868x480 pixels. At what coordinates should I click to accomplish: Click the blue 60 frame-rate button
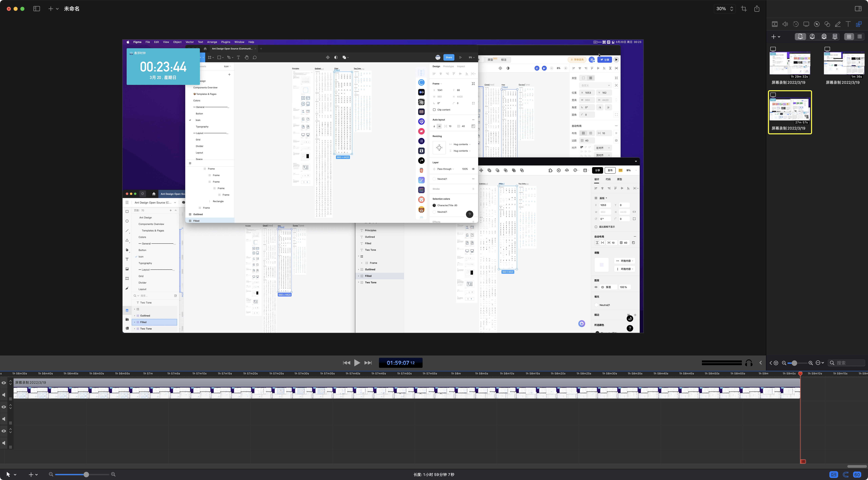(857, 475)
